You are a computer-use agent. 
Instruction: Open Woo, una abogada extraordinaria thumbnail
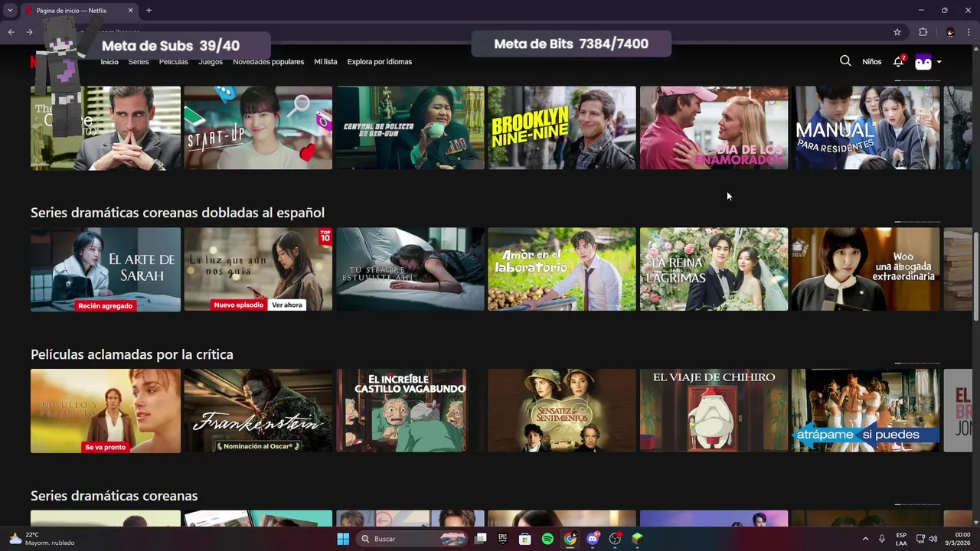tap(865, 269)
